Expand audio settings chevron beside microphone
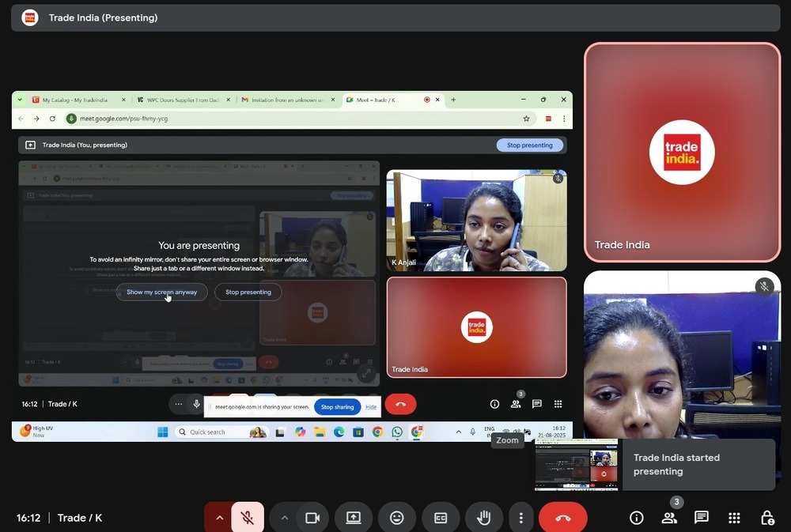Image resolution: width=791 pixels, height=532 pixels. (x=219, y=518)
